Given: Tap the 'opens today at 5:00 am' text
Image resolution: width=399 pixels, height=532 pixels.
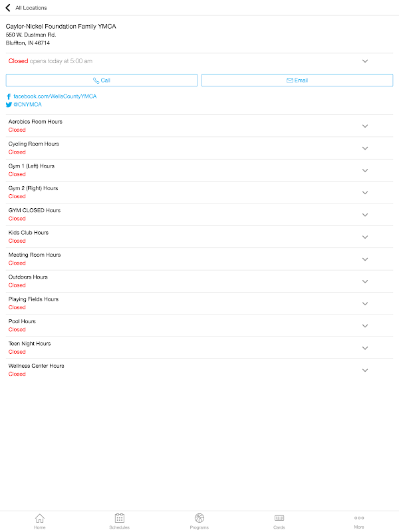Looking at the screenshot, I should tap(61, 61).
